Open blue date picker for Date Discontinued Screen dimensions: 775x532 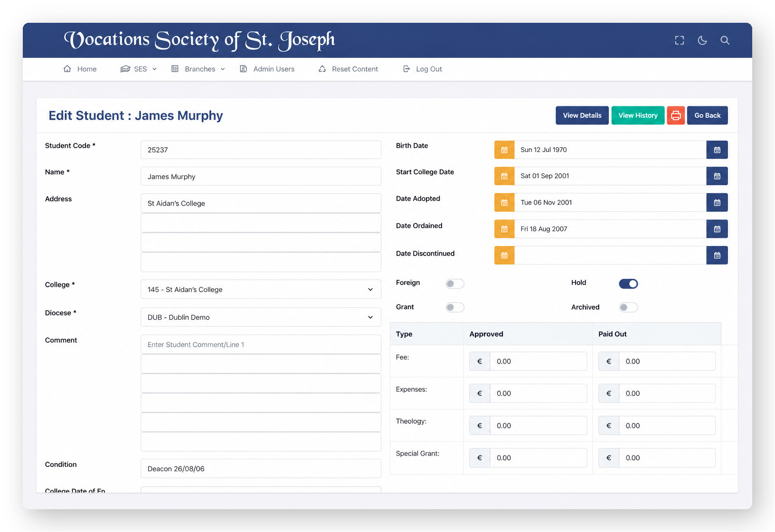(717, 255)
